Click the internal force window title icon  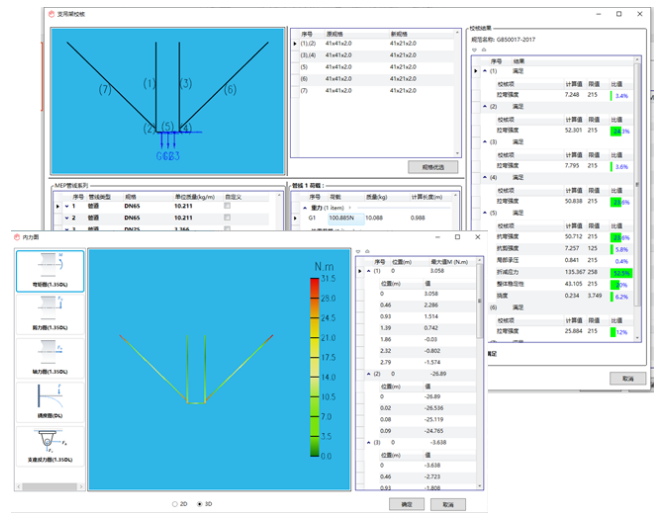point(19,237)
